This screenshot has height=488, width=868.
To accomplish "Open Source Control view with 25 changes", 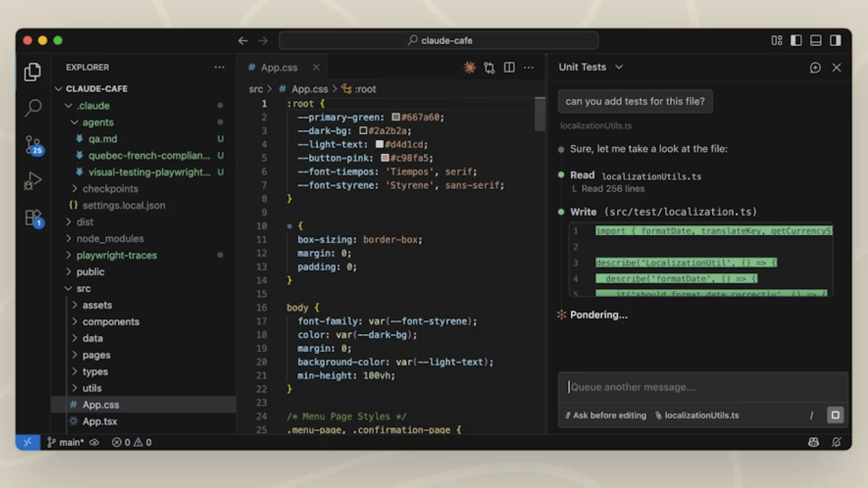I will click(33, 144).
